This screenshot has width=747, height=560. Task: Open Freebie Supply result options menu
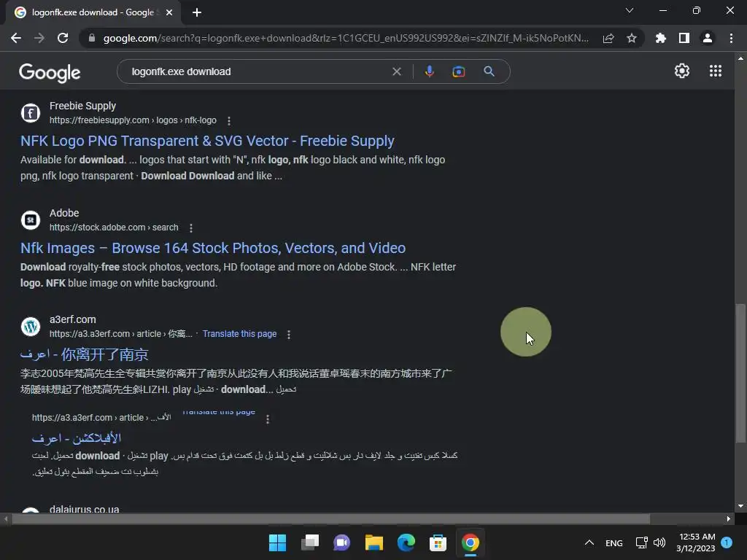click(x=229, y=121)
